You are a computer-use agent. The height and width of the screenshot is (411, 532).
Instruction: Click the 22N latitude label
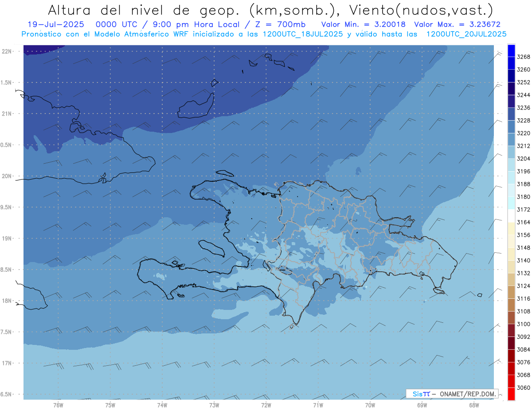7,51
